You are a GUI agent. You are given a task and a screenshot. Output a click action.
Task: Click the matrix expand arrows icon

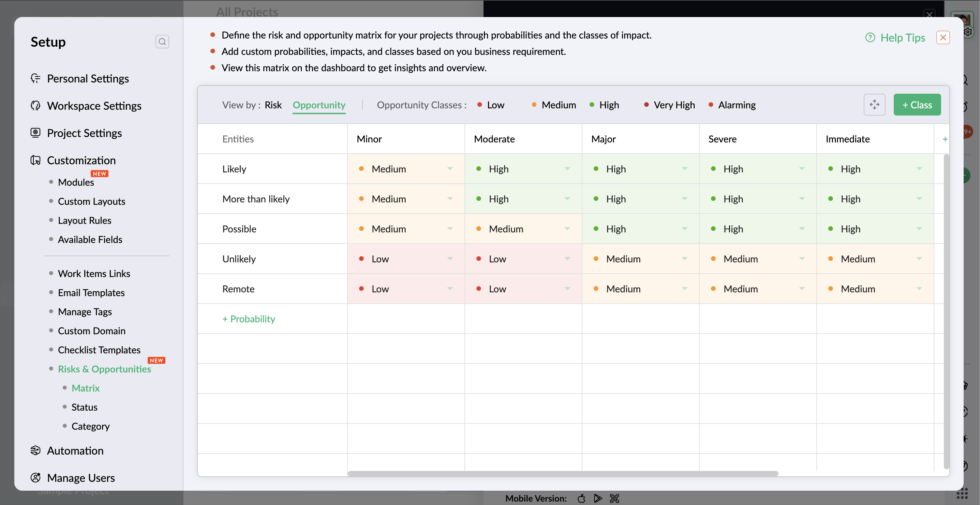(874, 105)
